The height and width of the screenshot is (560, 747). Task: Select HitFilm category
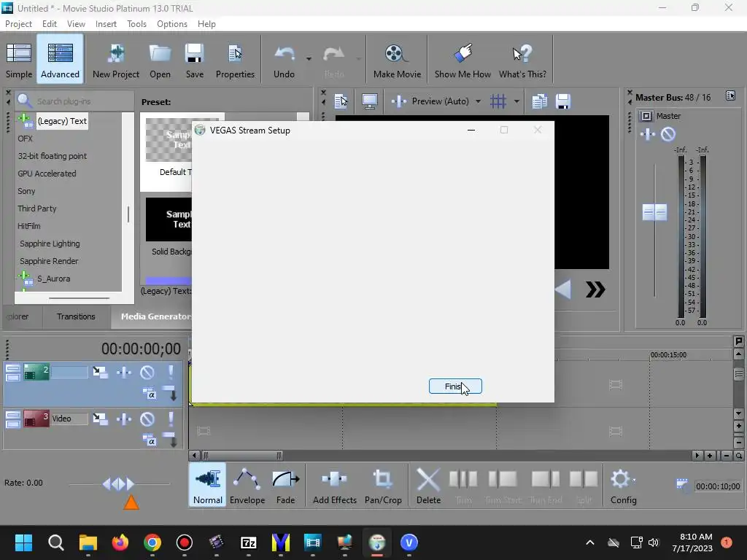click(29, 226)
